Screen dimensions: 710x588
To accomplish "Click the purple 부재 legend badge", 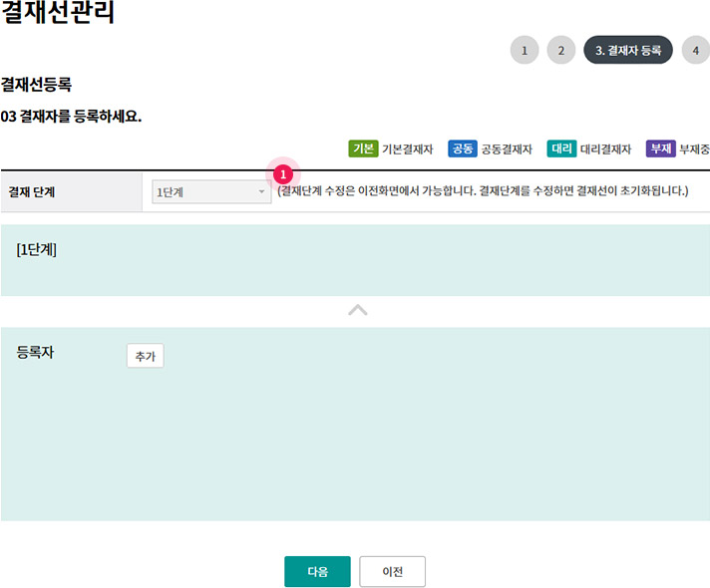I will (660, 149).
